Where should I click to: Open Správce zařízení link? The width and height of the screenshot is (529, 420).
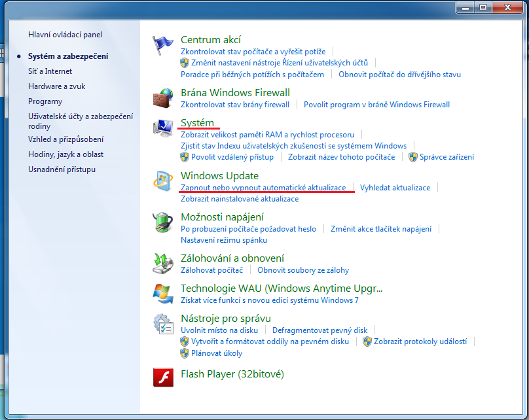(x=447, y=157)
